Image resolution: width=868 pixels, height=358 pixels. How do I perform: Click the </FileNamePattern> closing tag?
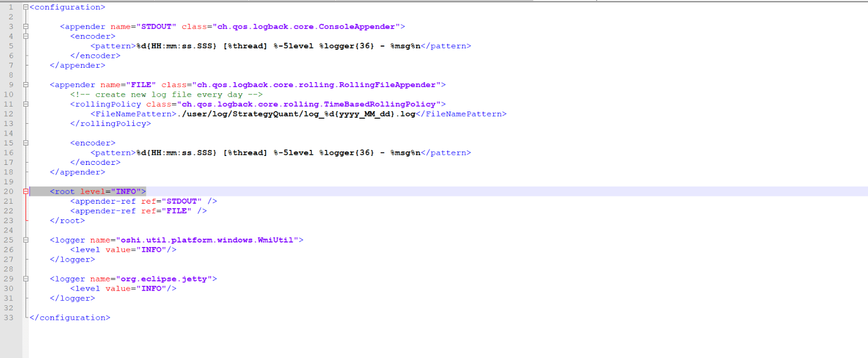click(461, 114)
